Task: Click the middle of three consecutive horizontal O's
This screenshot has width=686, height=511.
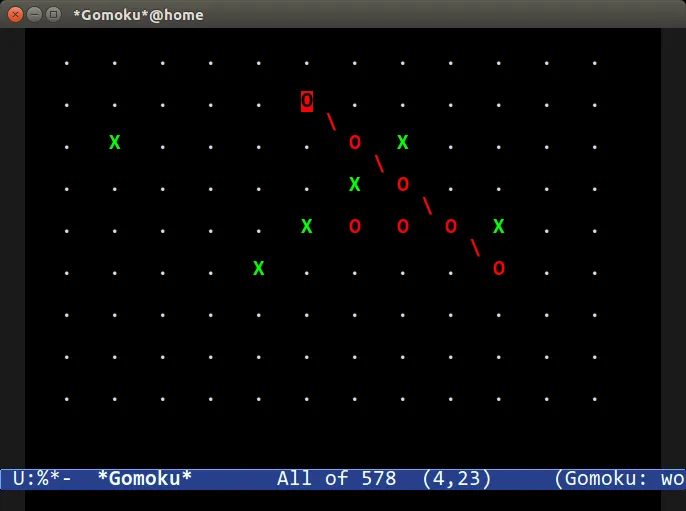Action: [x=403, y=226]
